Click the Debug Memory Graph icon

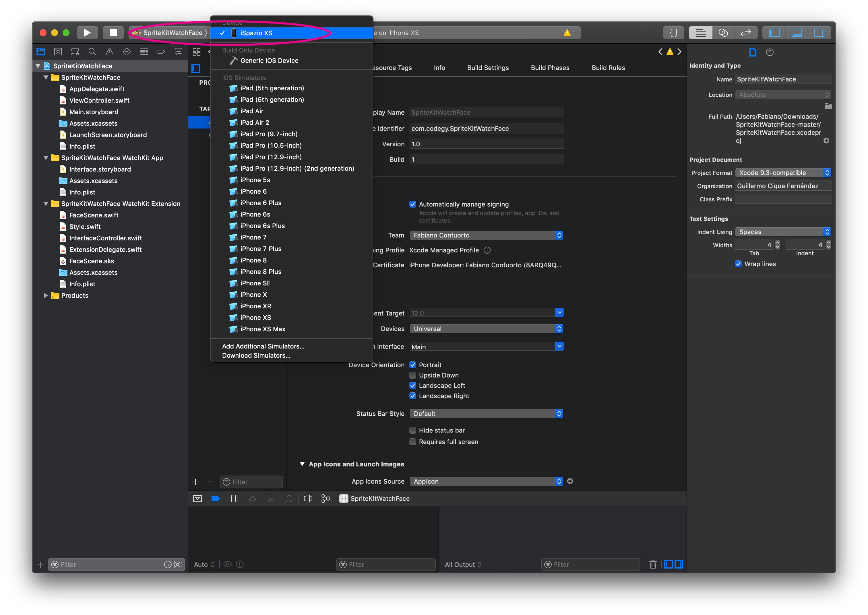(325, 498)
